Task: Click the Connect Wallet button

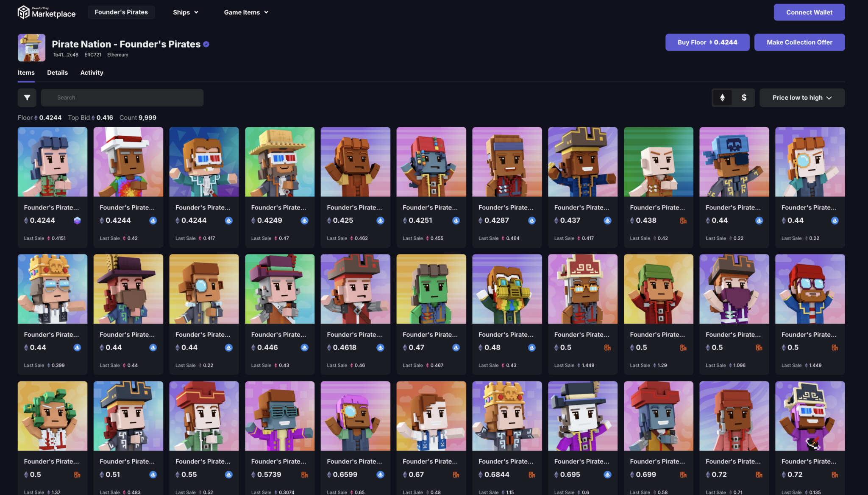Action: (809, 12)
